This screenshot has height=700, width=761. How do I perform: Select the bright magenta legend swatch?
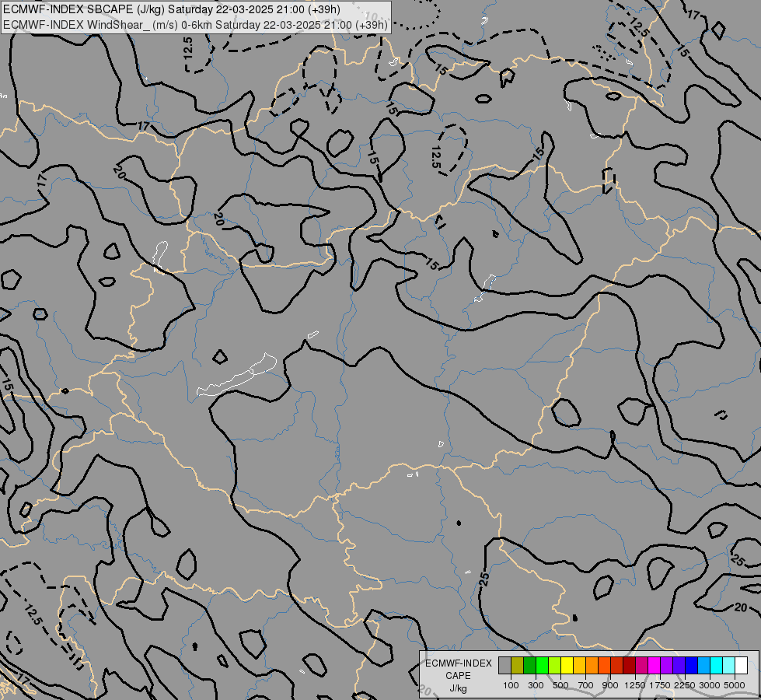coord(655,666)
